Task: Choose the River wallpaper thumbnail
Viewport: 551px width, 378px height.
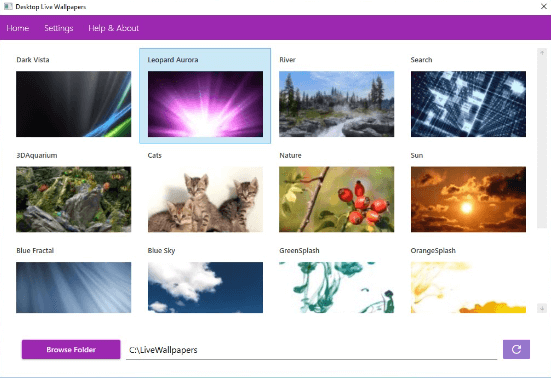Action: coord(337,104)
